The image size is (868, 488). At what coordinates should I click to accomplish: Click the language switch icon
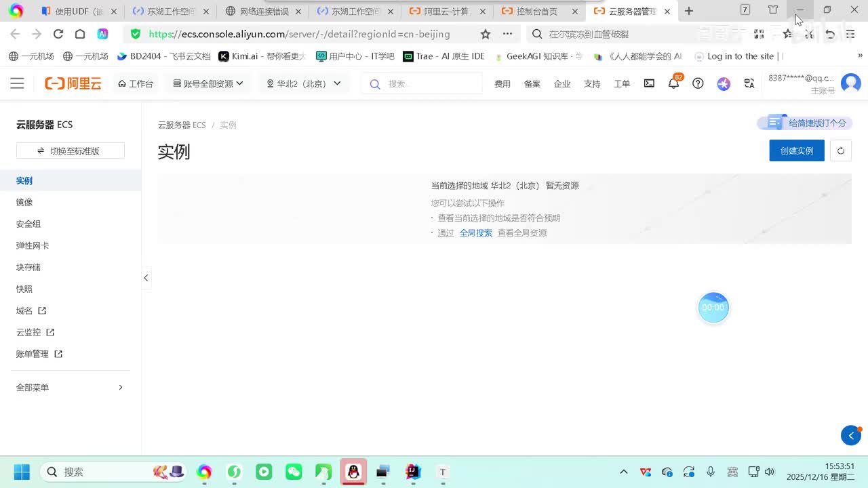click(749, 83)
